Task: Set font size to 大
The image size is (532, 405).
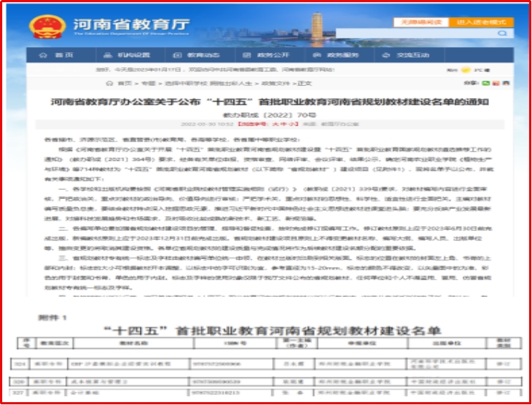Action: tap(275, 124)
